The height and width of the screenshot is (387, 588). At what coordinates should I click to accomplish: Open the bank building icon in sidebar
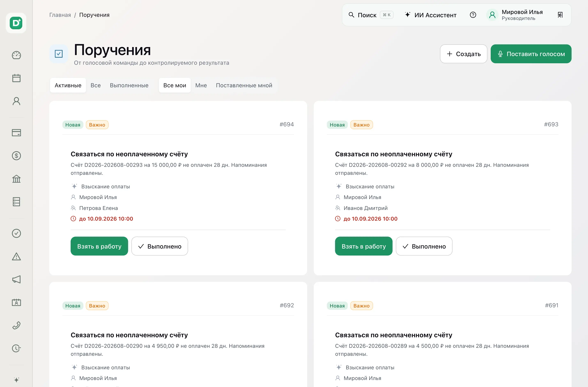[x=16, y=179]
